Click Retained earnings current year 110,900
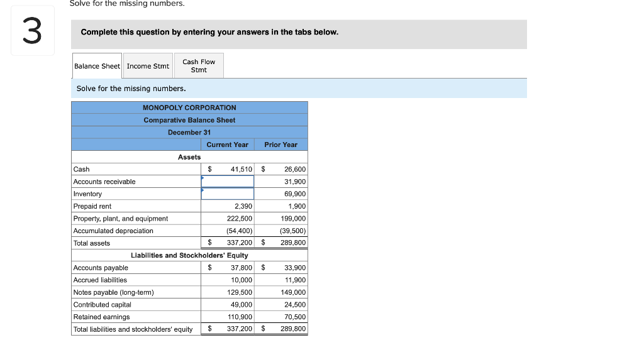 point(240,317)
